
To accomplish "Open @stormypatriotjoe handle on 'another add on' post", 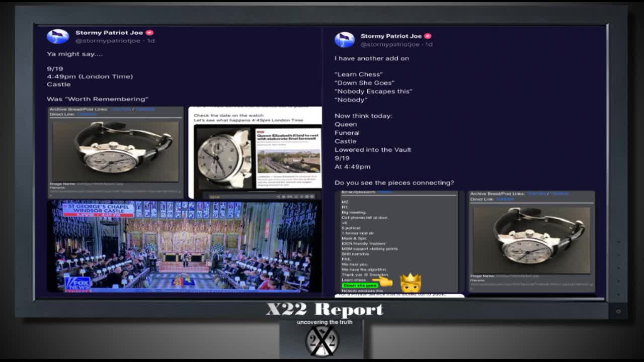I will [x=389, y=44].
